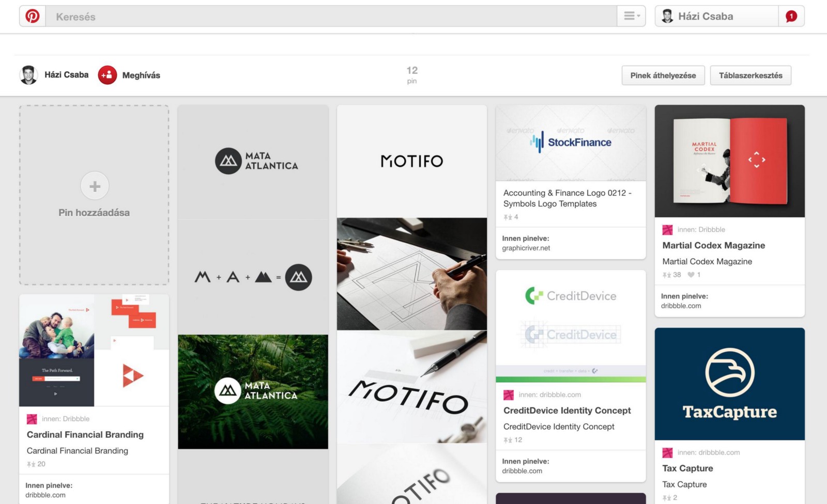This screenshot has height=504, width=827.
Task: Click the Dribbble icon on CreditDevice pin
Action: pyautogui.click(x=509, y=395)
